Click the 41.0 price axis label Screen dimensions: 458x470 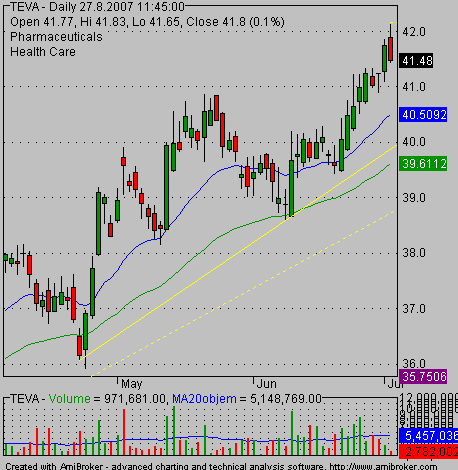pyautogui.click(x=414, y=87)
